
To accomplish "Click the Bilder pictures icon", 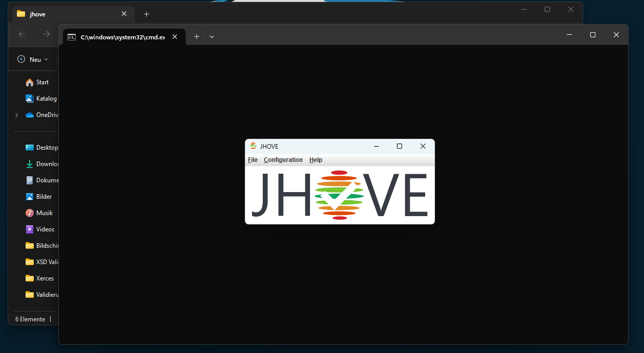I will pyautogui.click(x=30, y=197).
